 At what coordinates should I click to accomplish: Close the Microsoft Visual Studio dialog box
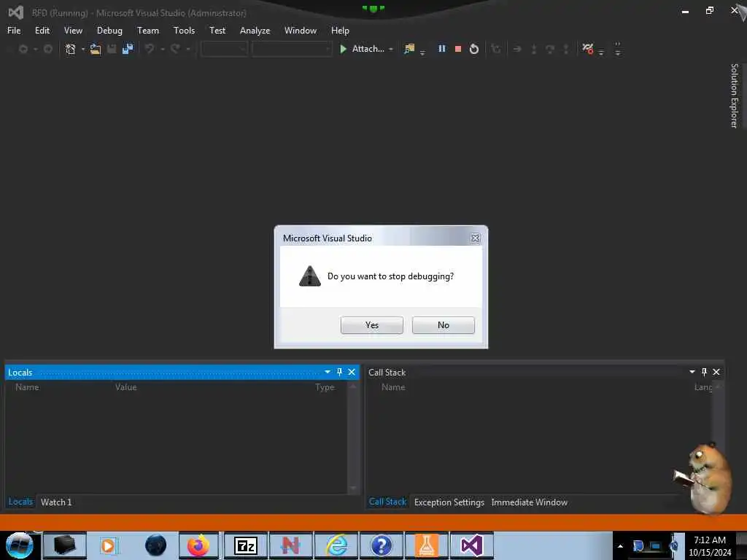click(475, 238)
